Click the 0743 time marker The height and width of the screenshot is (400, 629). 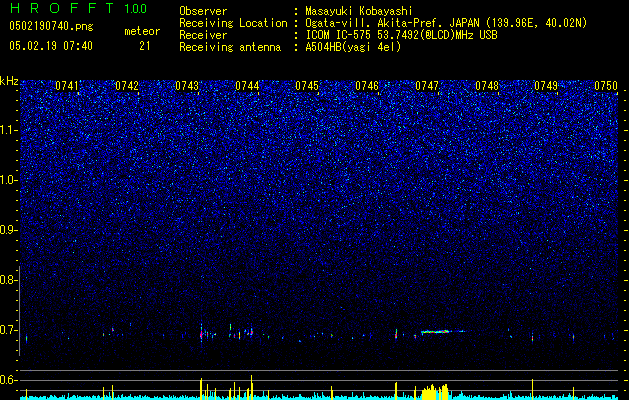click(187, 86)
